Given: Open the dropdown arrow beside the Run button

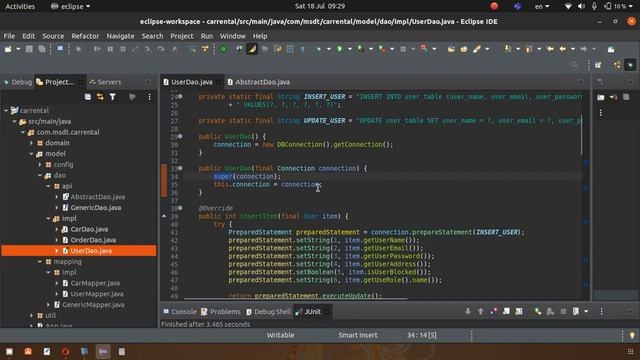Looking at the screenshot, I should (350, 49).
